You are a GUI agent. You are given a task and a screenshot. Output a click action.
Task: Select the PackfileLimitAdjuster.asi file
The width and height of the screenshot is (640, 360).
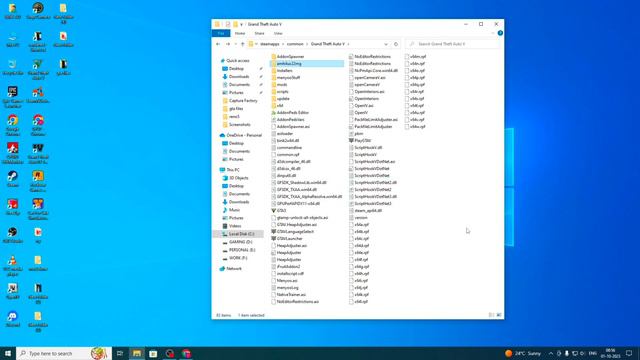coord(376,120)
